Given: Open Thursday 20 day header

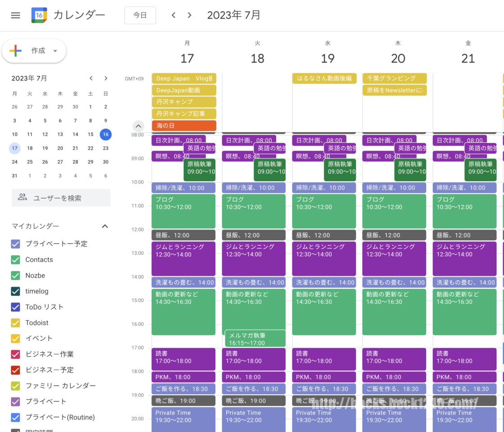Looking at the screenshot, I should 398,58.
